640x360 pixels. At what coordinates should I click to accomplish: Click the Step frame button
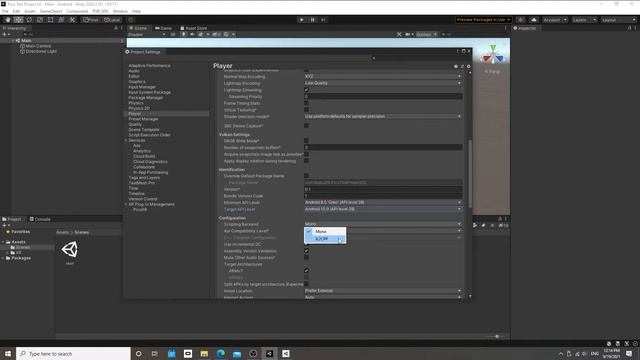pos(323,20)
